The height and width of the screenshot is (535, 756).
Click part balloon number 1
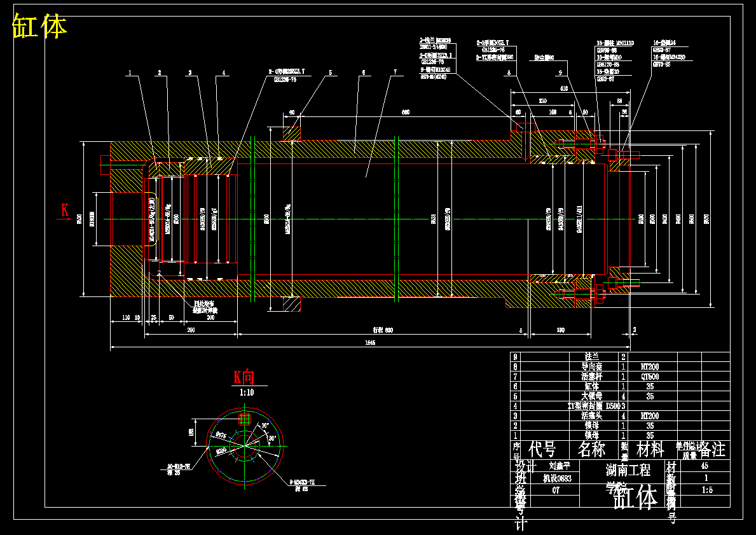click(x=130, y=73)
